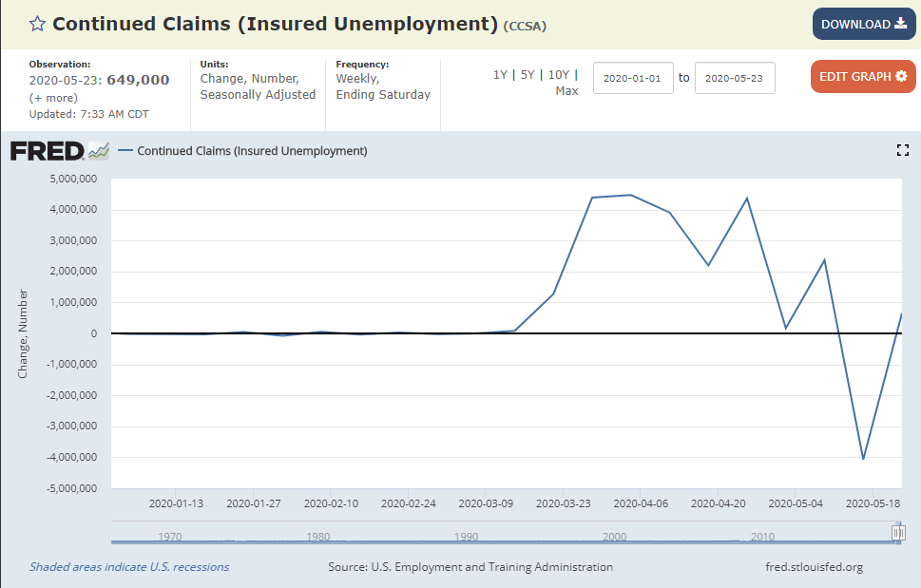
Task: Grab the range slider handle at right end
Action: coord(898,532)
